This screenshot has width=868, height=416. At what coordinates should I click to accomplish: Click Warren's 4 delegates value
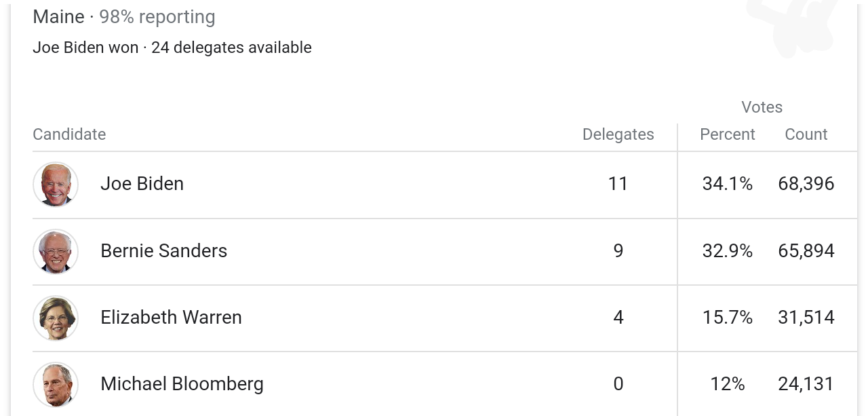[618, 318]
